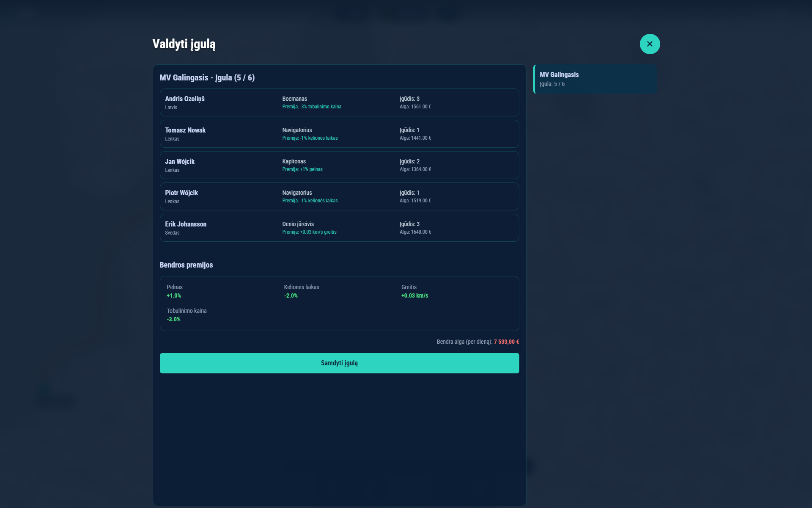Screen dimensions: 812x508
Task: Click Piotr Wójcik's Navigatorius role label
Action: pyautogui.click(x=297, y=193)
